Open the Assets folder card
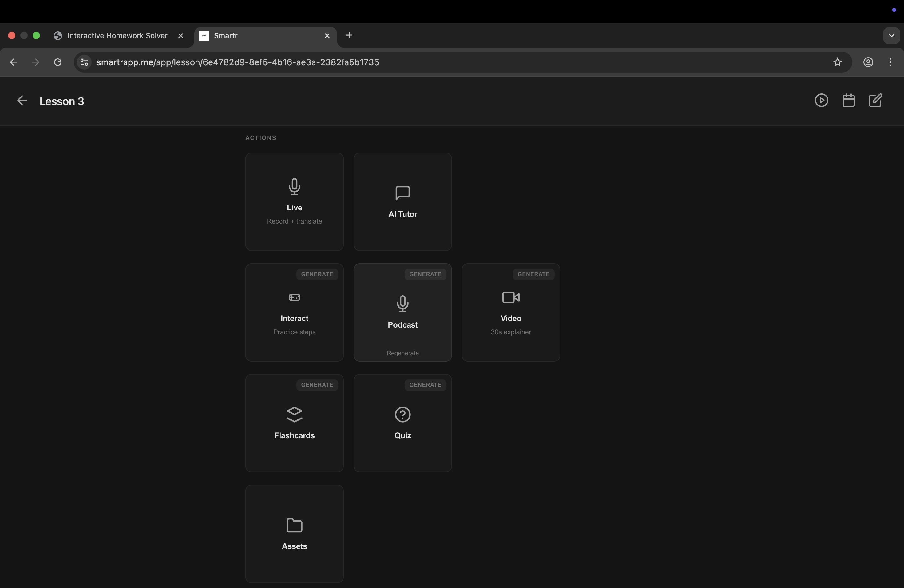The image size is (904, 588). pyautogui.click(x=294, y=533)
